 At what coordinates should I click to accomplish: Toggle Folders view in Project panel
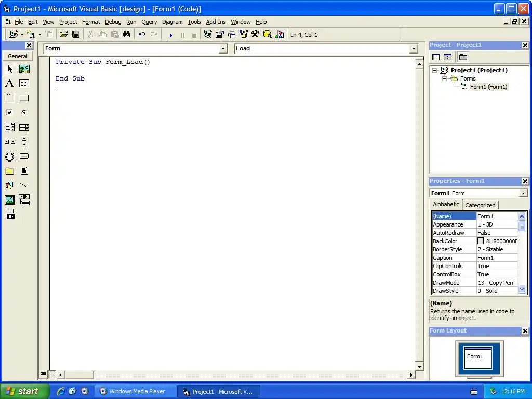pyautogui.click(x=463, y=57)
